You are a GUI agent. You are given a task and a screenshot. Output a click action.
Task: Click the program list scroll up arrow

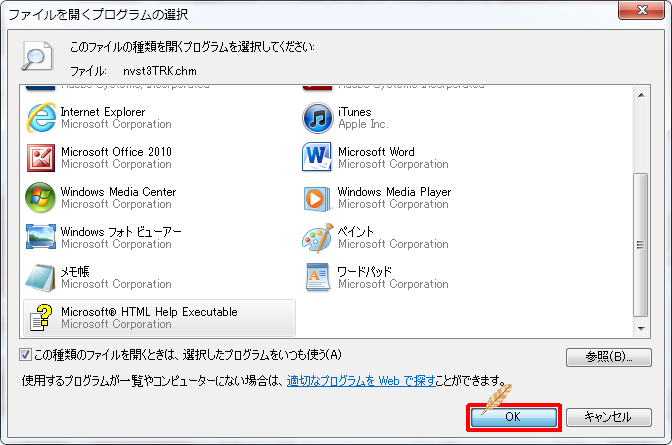[x=641, y=95]
